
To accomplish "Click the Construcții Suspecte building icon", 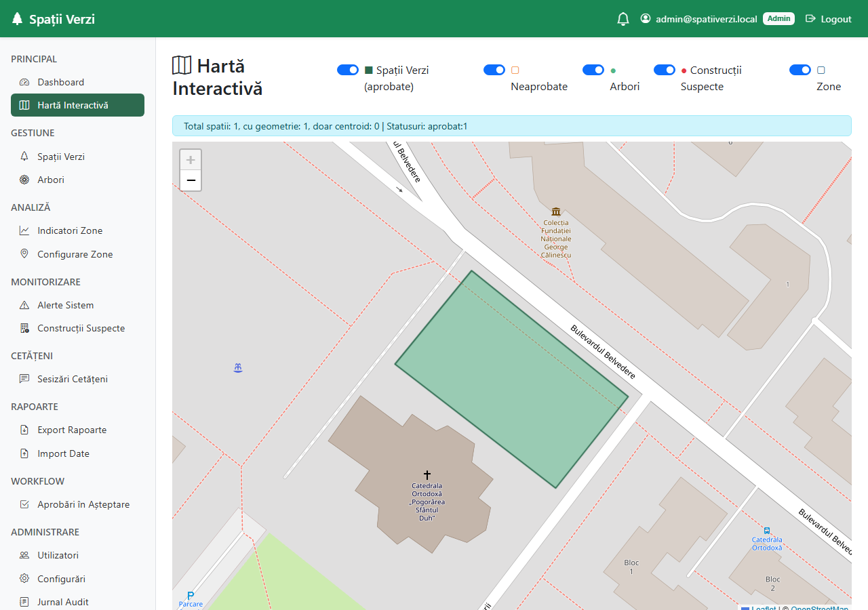I will click(24, 328).
